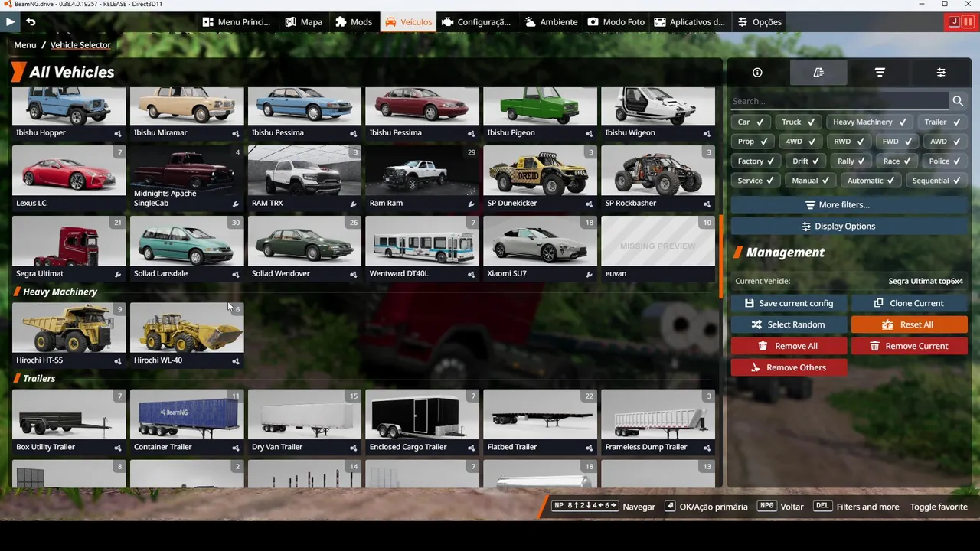The image size is (980, 551).
Task: Toggle the Drift filter chip
Action: point(807,161)
